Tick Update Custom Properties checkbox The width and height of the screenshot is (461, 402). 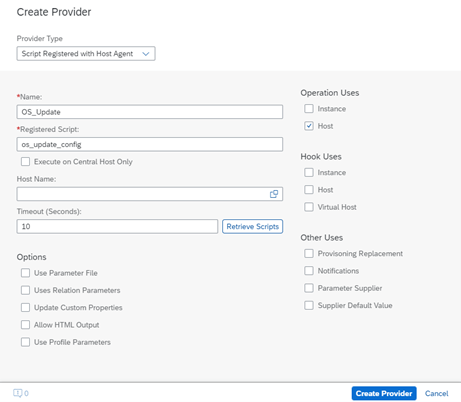25,308
